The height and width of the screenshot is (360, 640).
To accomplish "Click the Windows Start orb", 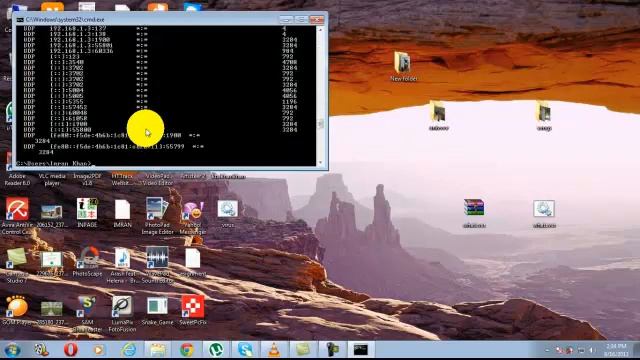I will tap(12, 350).
